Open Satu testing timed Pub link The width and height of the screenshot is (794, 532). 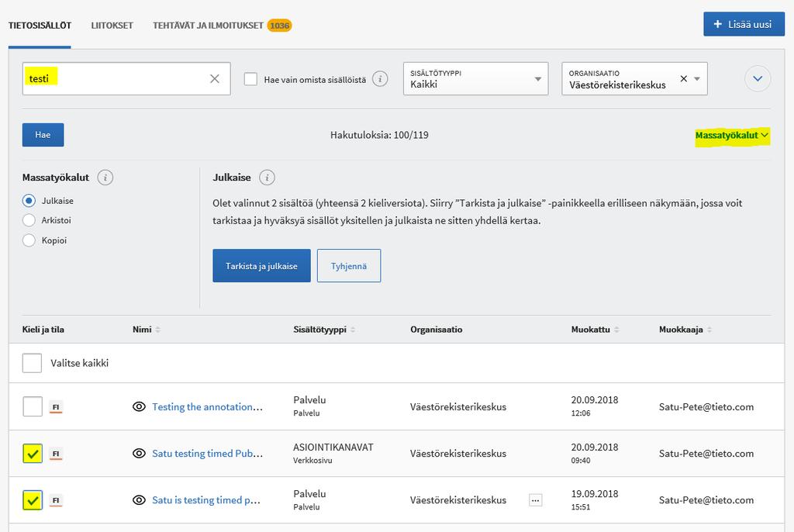[x=208, y=454]
